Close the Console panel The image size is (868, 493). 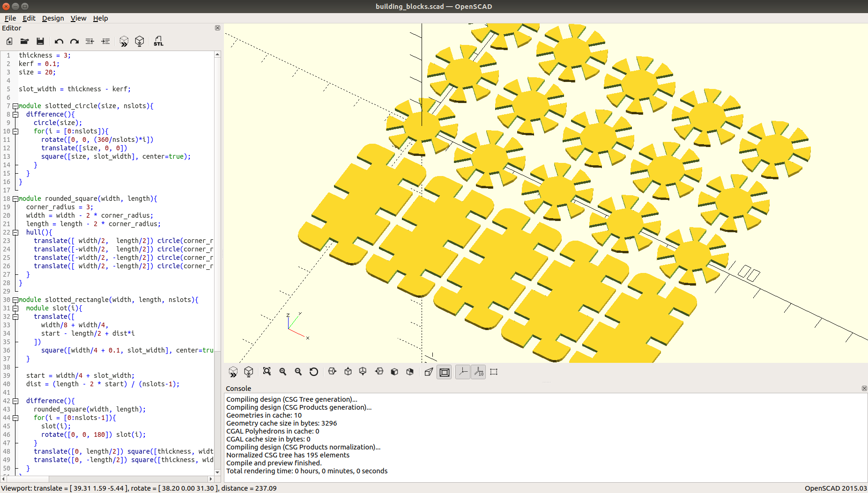pyautogui.click(x=864, y=389)
